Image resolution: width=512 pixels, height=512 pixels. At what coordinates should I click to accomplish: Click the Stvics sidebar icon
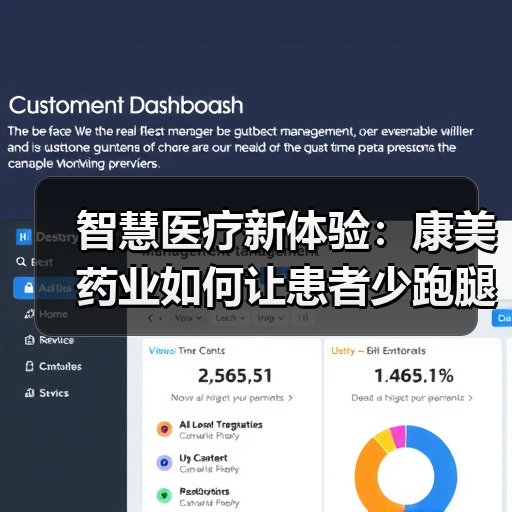tap(29, 393)
